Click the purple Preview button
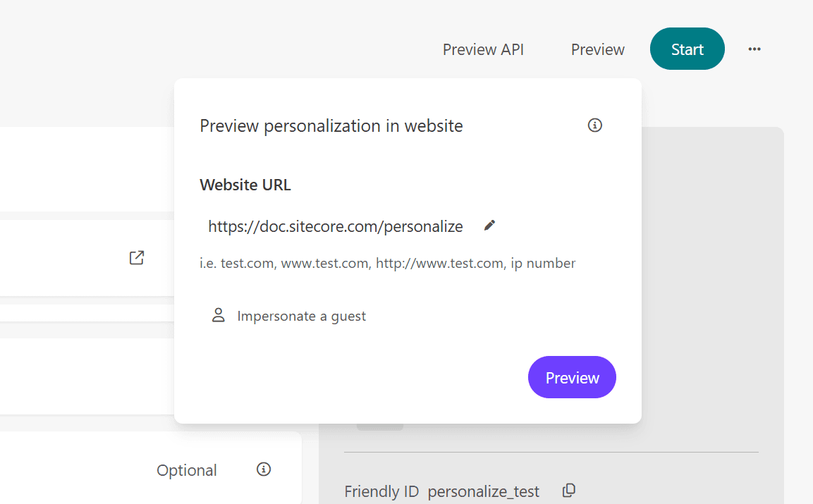This screenshot has height=504, width=813. click(572, 378)
